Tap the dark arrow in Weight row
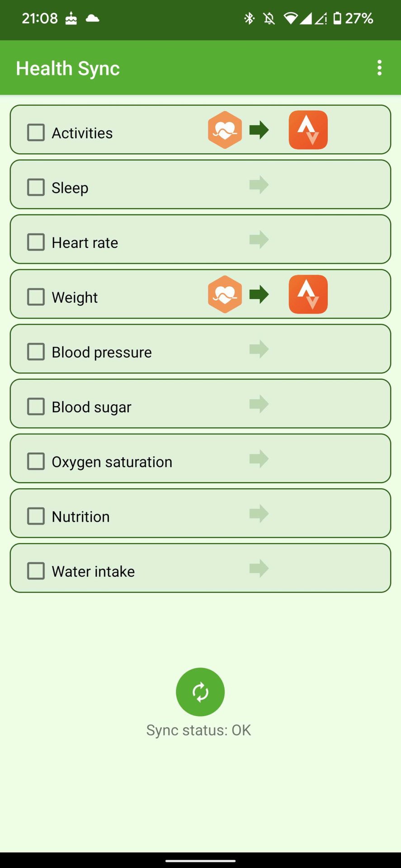 (x=259, y=294)
